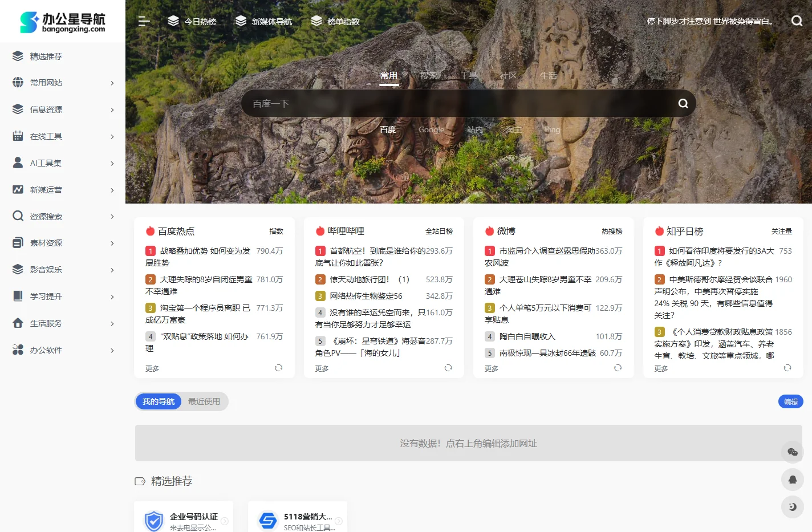Screen dimensions: 812x532
Task: Refresh the 知乎日榜 card
Action: tap(787, 368)
